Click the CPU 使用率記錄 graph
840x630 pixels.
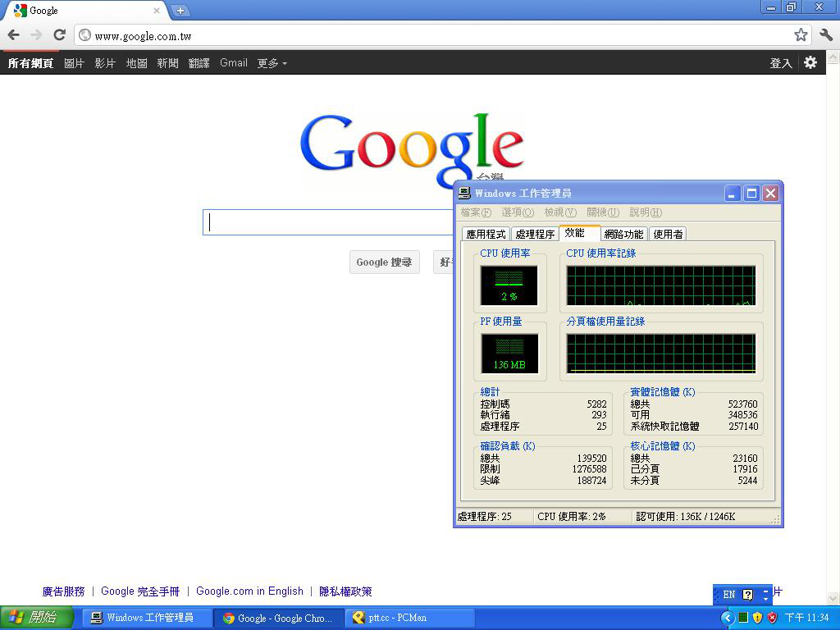(661, 285)
